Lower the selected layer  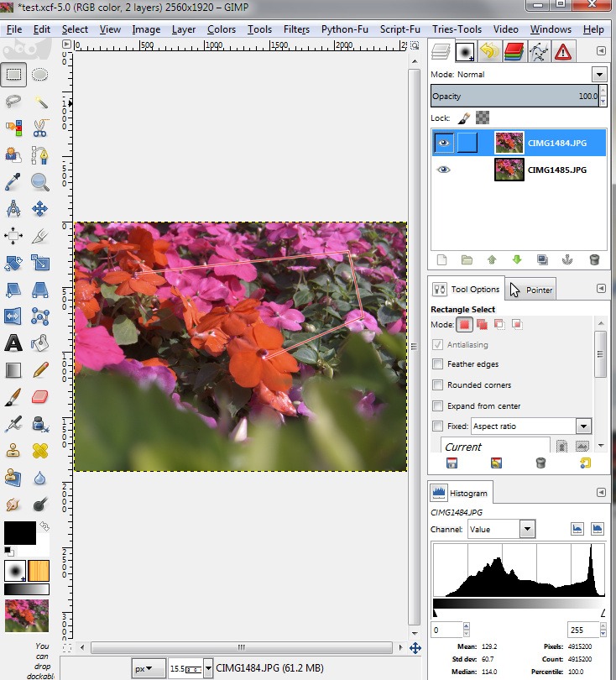(x=517, y=259)
